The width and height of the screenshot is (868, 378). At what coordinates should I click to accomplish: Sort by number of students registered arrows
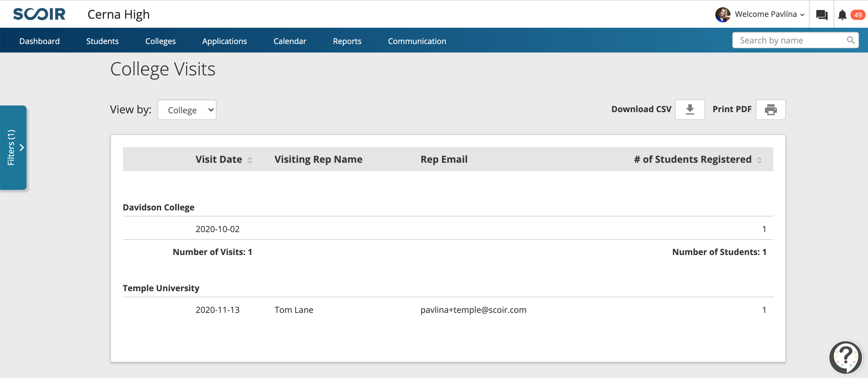(x=759, y=160)
